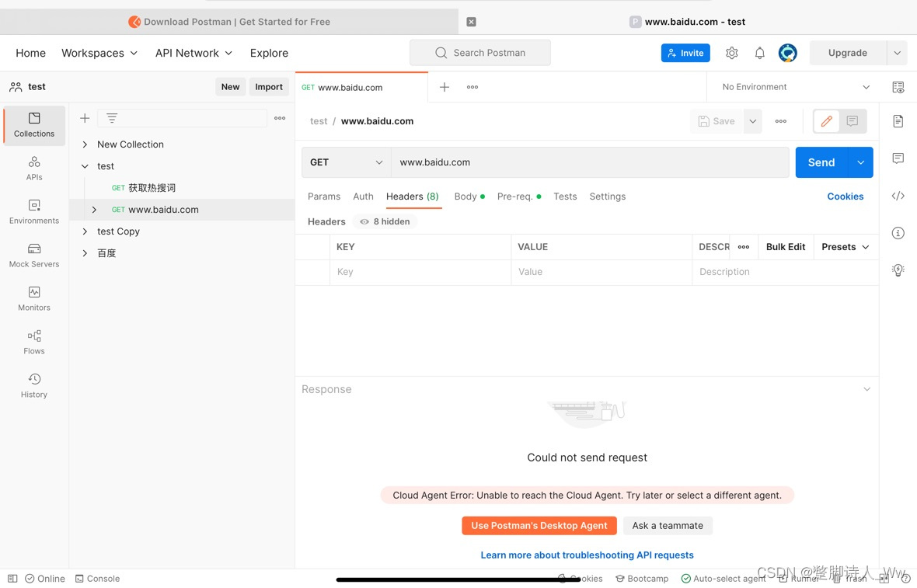Image resolution: width=917 pixels, height=588 pixels.
Task: Open the Send button dropdown arrow
Action: click(861, 162)
